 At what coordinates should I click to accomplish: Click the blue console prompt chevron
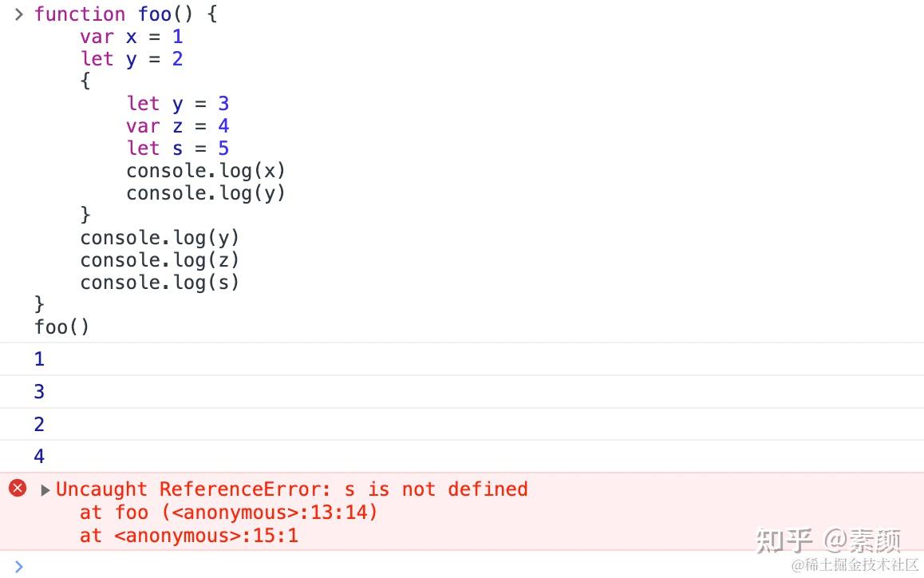18,566
